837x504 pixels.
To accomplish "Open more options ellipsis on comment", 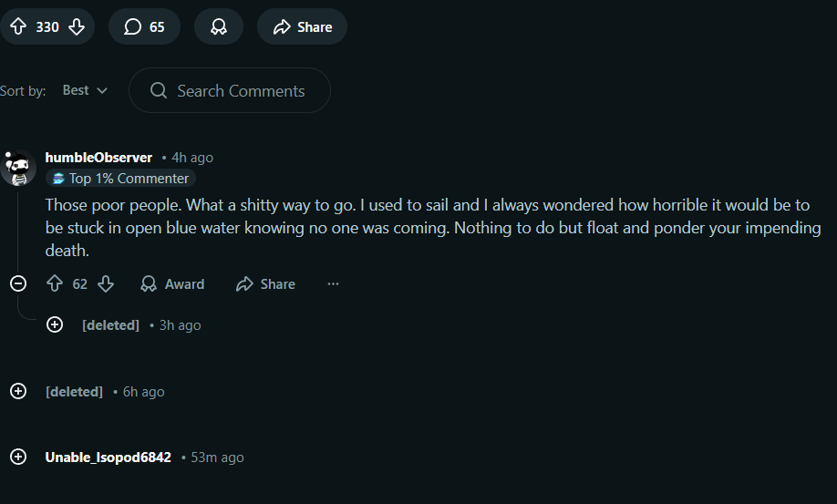I will pyautogui.click(x=333, y=283).
